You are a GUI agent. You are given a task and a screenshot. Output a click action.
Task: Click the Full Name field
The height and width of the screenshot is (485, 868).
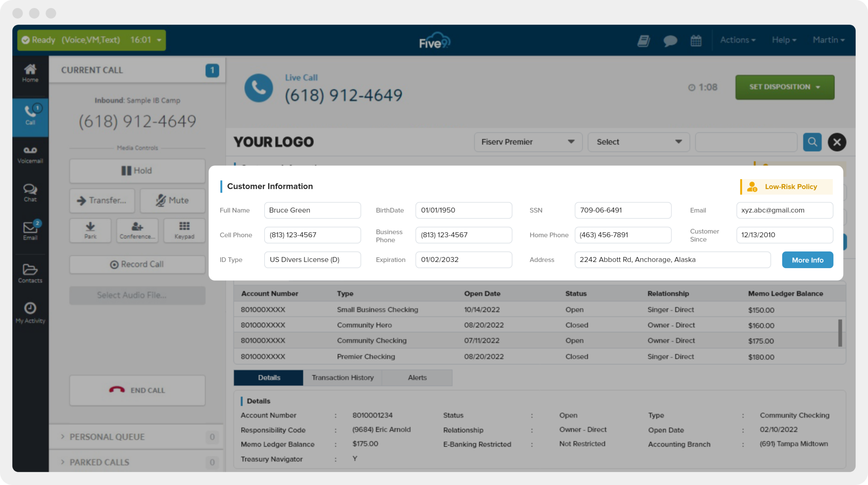(x=313, y=210)
